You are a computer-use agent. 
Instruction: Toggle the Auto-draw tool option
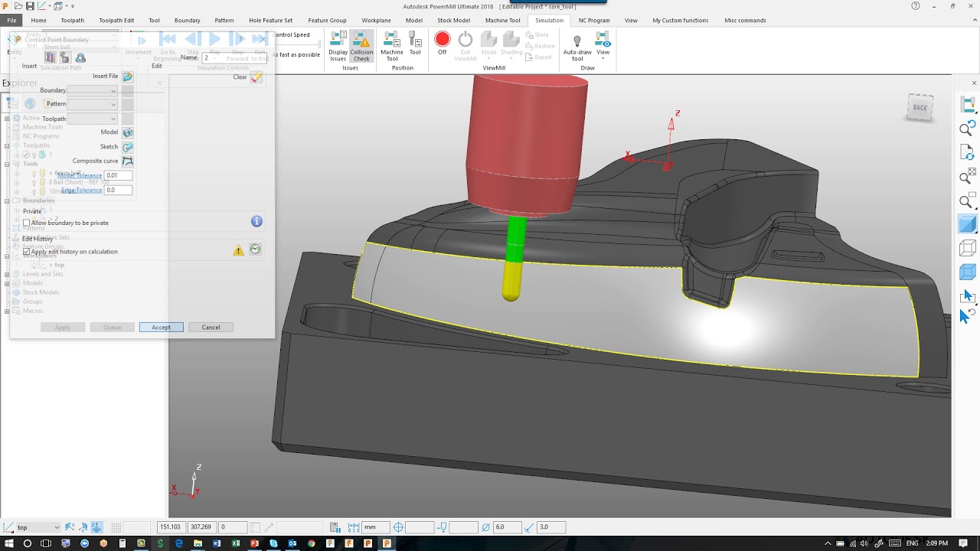577,47
